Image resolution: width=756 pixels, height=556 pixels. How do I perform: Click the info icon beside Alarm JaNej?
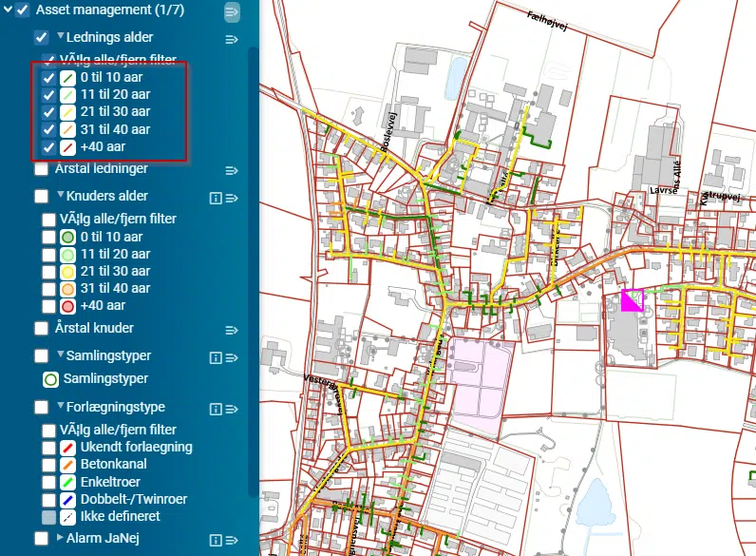pos(215,539)
